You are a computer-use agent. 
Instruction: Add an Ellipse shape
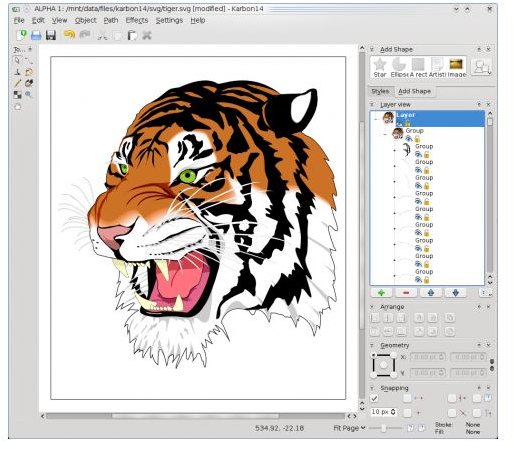coord(399,67)
